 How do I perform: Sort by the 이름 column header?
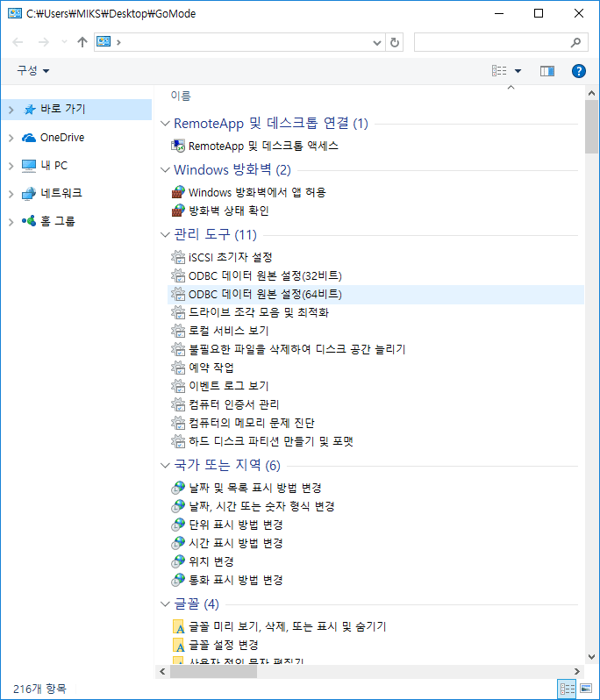coord(181,96)
